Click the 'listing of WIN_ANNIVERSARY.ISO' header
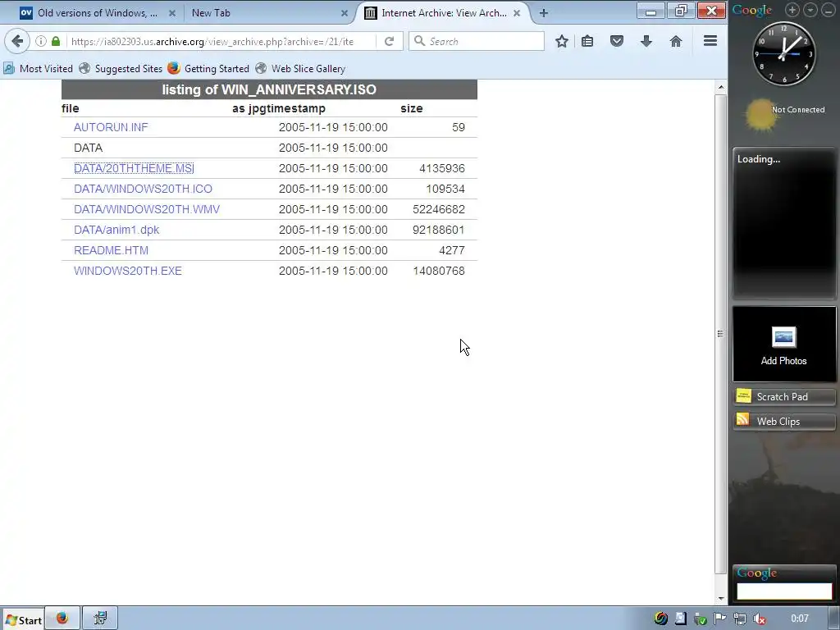This screenshot has height=630, width=840. click(269, 89)
